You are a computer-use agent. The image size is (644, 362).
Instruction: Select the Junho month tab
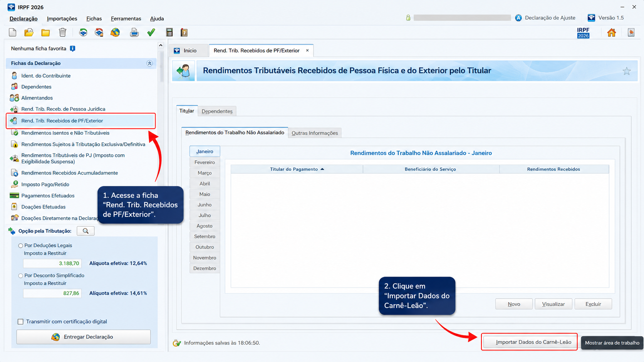[x=205, y=205]
